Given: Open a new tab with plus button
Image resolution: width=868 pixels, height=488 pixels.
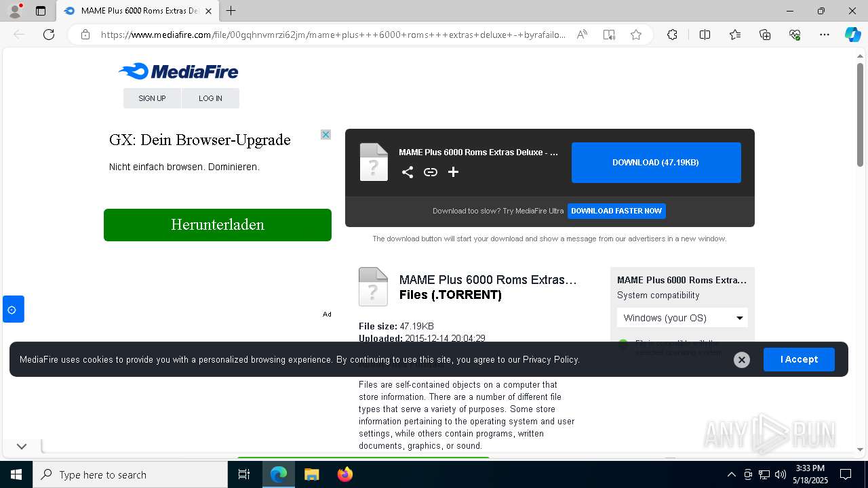Looking at the screenshot, I should (x=231, y=11).
